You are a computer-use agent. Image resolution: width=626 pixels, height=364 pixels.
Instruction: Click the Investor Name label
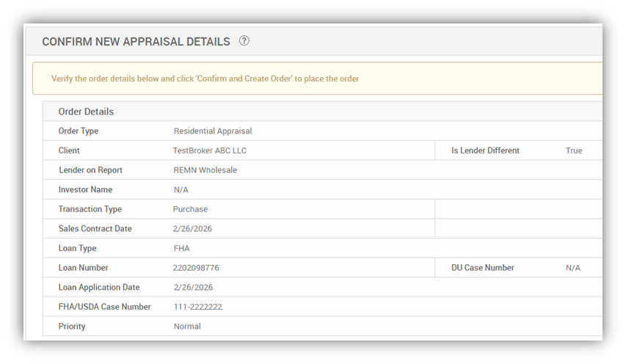pyautogui.click(x=85, y=189)
